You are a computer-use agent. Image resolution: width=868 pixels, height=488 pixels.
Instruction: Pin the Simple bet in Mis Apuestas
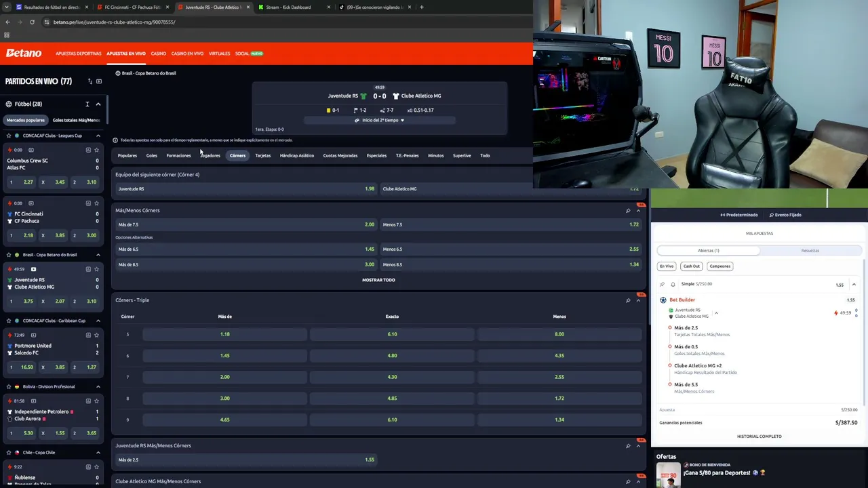coord(663,284)
